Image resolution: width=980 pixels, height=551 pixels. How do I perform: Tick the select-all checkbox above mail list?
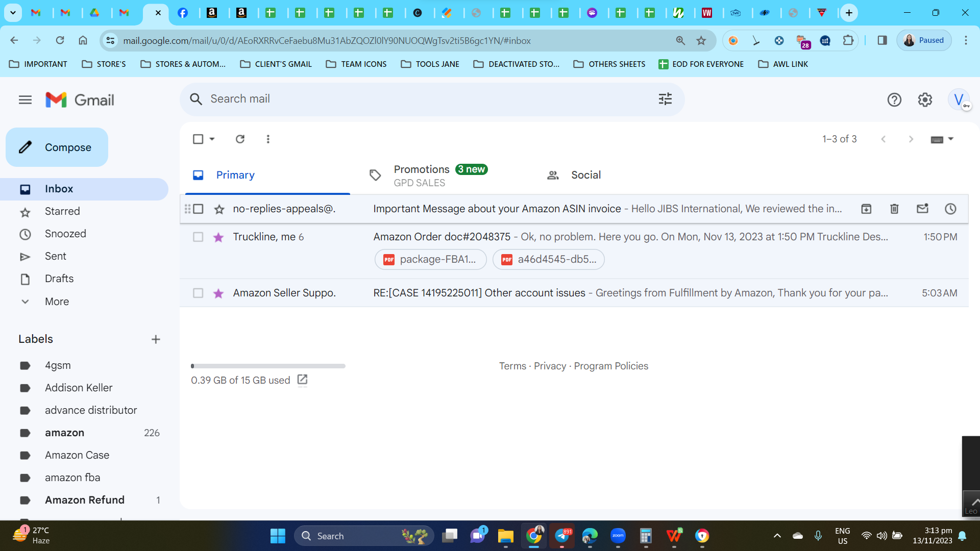[x=198, y=139]
